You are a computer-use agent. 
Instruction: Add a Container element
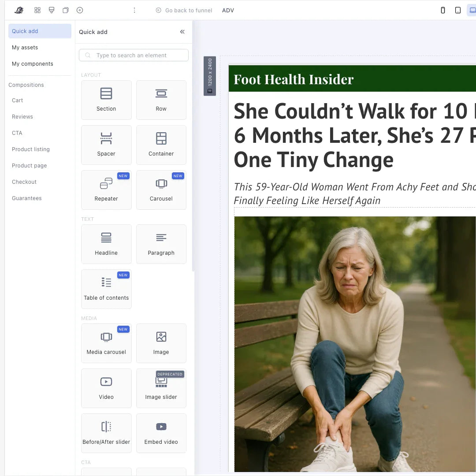click(x=161, y=145)
